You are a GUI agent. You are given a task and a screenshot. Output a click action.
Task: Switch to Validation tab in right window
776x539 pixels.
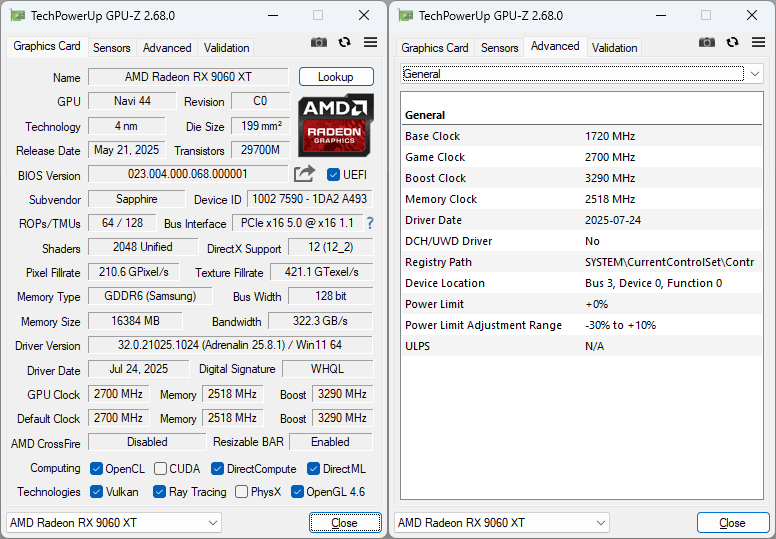pyautogui.click(x=615, y=48)
